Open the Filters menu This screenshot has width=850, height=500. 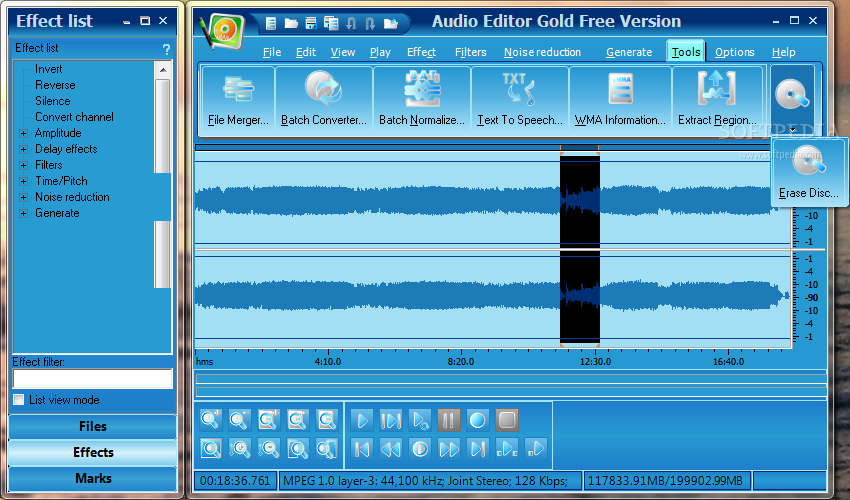click(x=471, y=52)
